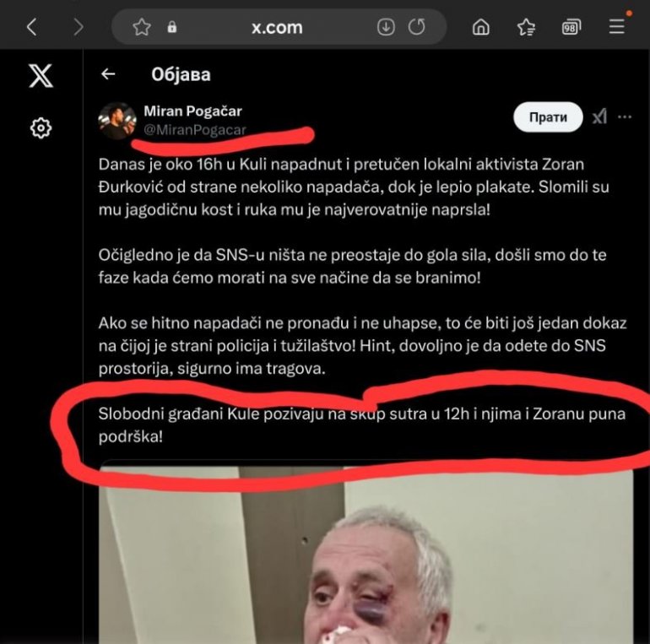Click the browser forward arrow
This screenshot has height=644, width=650.
coord(79,27)
